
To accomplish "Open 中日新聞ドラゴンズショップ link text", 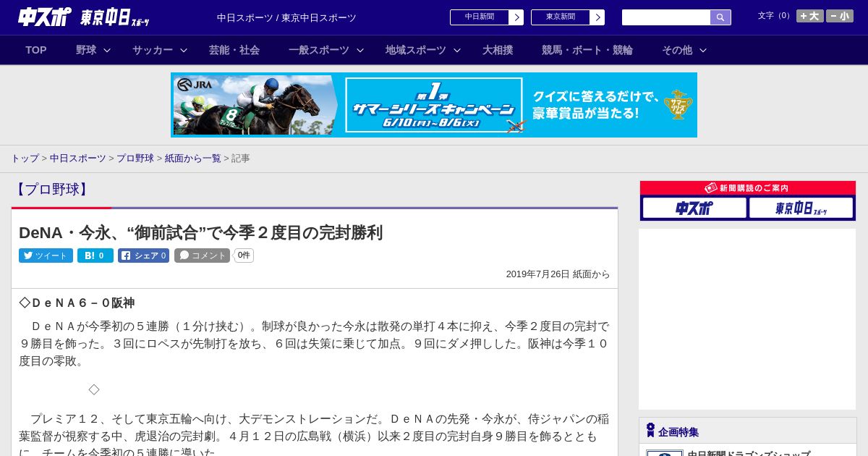I will point(749,453).
